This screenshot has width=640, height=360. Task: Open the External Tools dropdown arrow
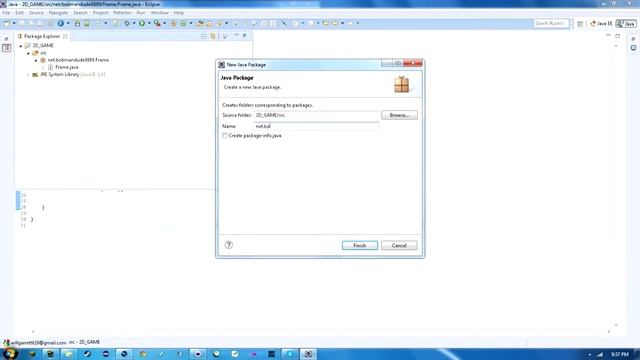[164, 23]
